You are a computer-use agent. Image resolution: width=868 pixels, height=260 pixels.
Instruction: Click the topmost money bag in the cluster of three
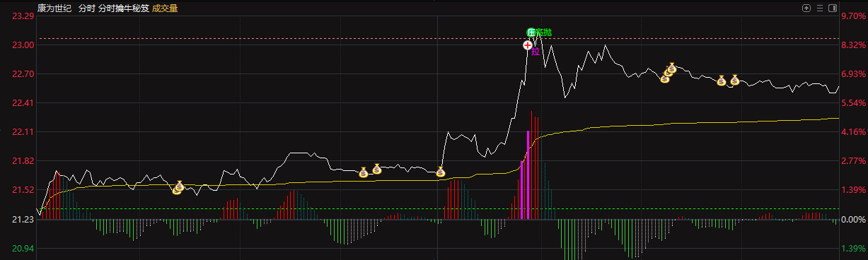pyautogui.click(x=672, y=69)
